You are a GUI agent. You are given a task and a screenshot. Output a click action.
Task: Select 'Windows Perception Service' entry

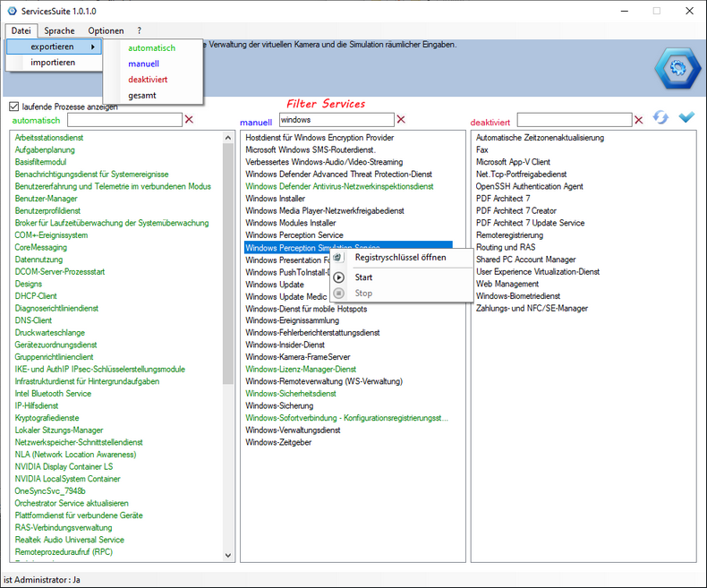coord(294,234)
